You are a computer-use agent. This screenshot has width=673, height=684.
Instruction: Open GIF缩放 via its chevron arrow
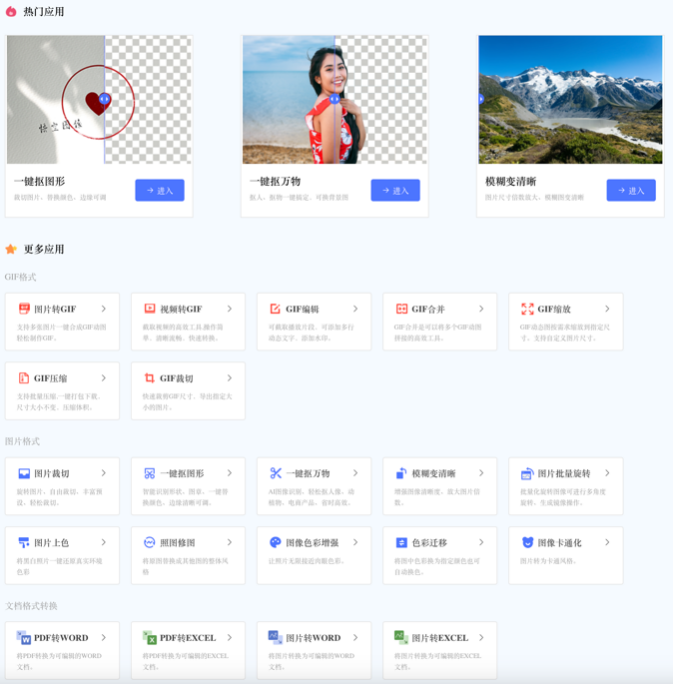[607, 309]
